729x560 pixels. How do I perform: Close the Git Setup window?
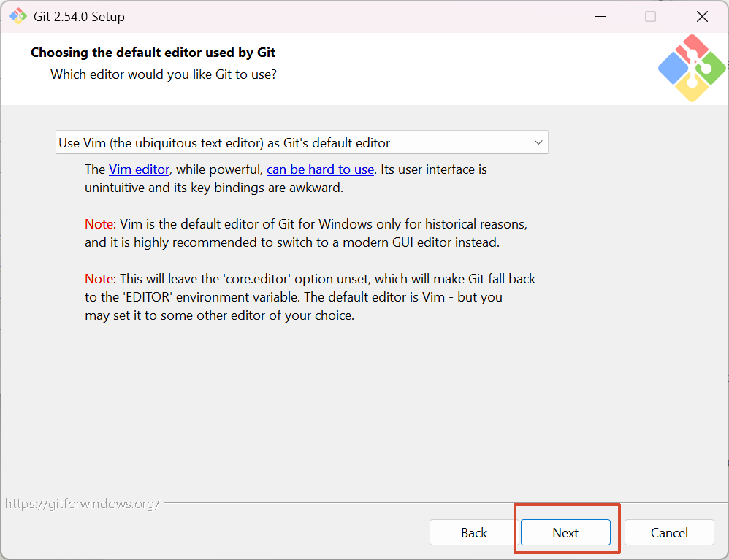click(x=702, y=16)
